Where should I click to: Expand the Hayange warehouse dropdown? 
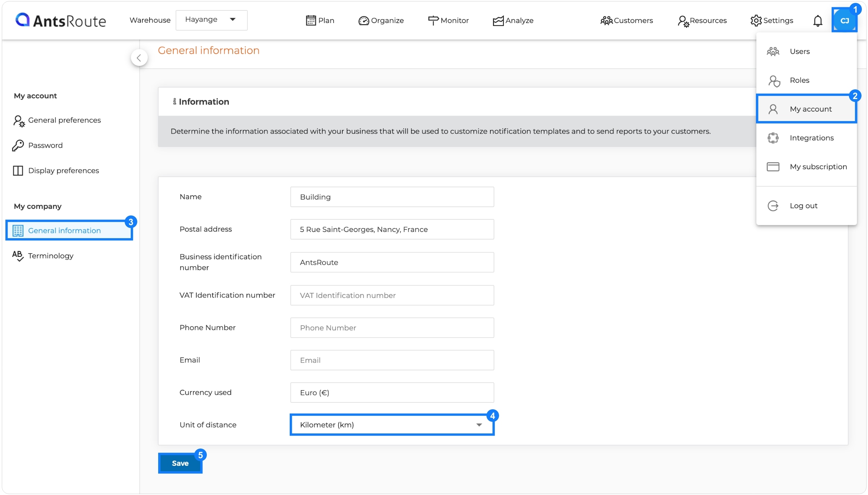(x=211, y=20)
